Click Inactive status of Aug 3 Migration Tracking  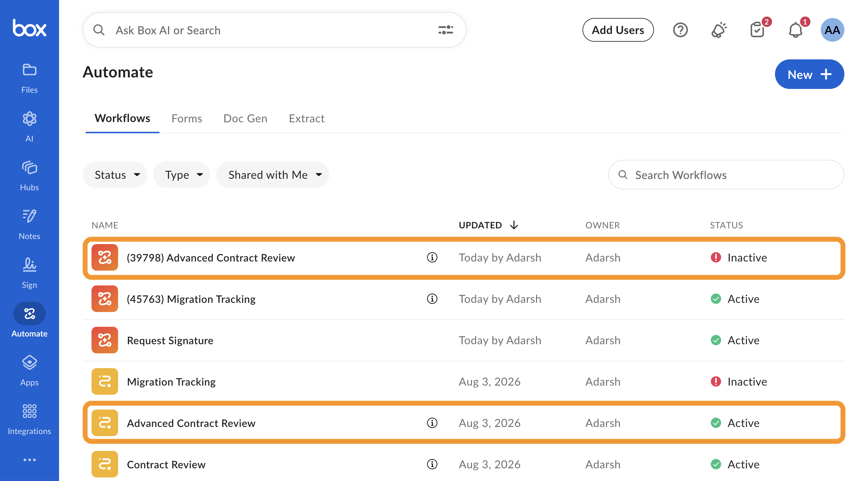[739, 381]
